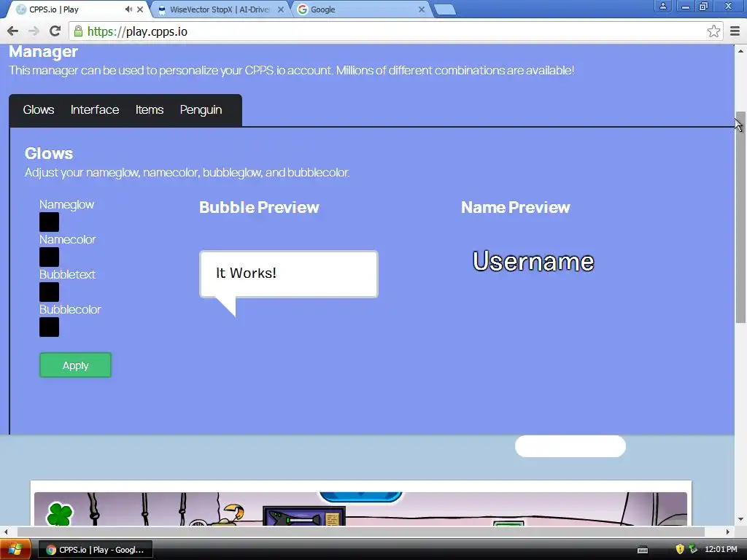
Task: Click the horizontal scroll left arrow
Action: [6, 532]
